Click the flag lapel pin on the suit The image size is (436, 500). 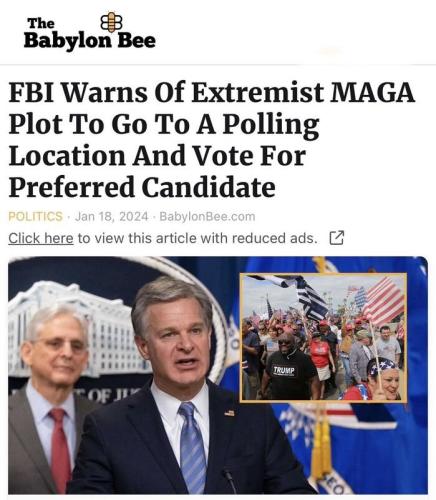[229, 413]
